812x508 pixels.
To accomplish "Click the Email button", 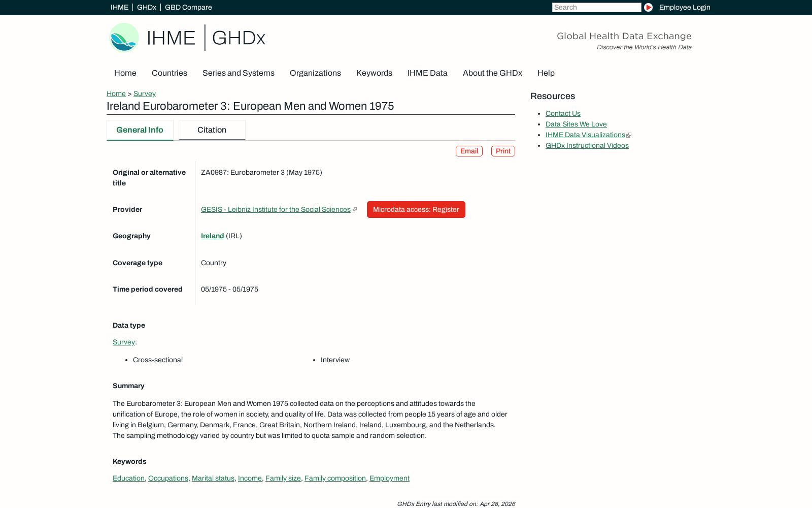I will point(469,151).
